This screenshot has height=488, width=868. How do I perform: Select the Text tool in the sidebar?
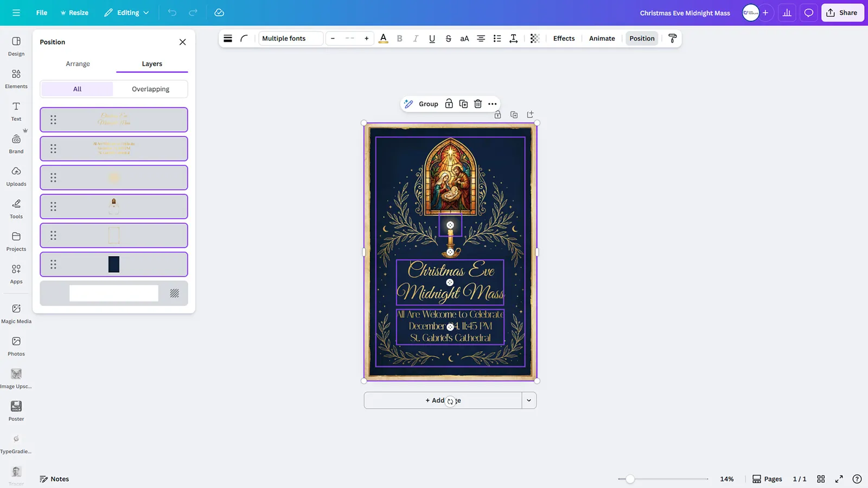[x=16, y=111]
